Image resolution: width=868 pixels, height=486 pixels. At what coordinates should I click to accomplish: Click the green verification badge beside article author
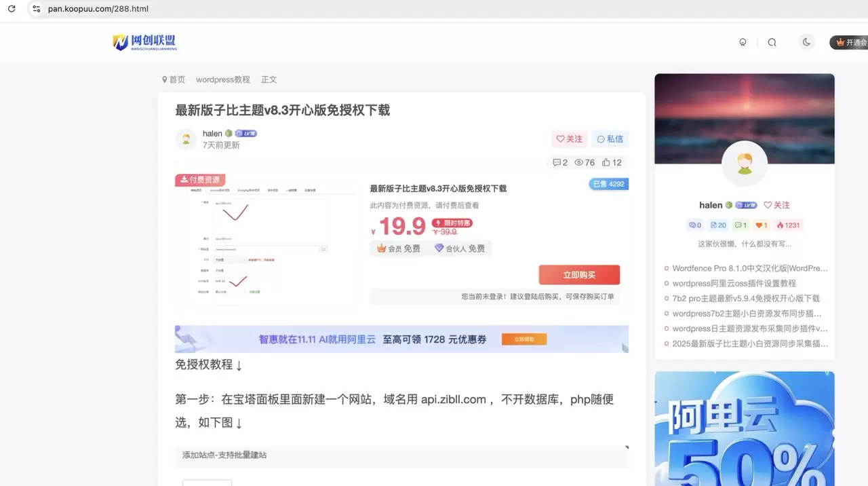coord(229,134)
